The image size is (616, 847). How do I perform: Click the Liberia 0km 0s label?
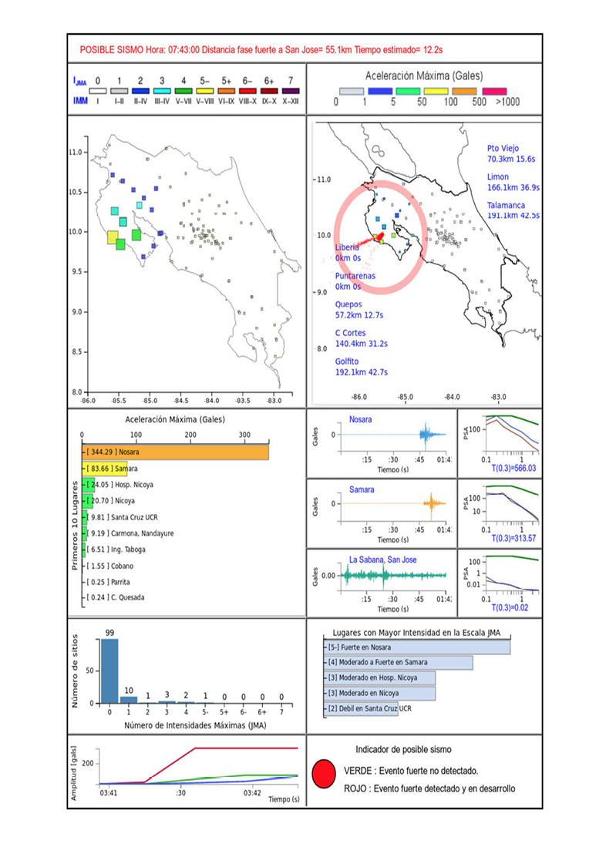pyautogui.click(x=348, y=252)
